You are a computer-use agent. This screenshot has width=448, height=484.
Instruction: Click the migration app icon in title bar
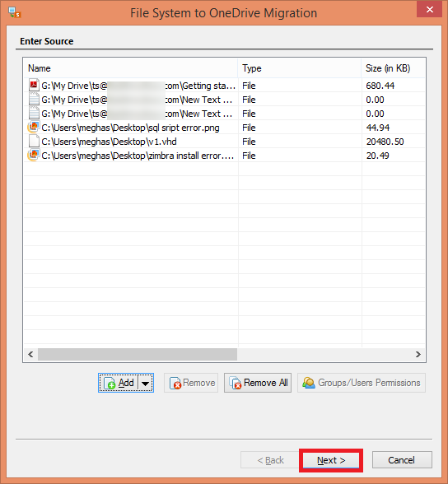pos(15,12)
